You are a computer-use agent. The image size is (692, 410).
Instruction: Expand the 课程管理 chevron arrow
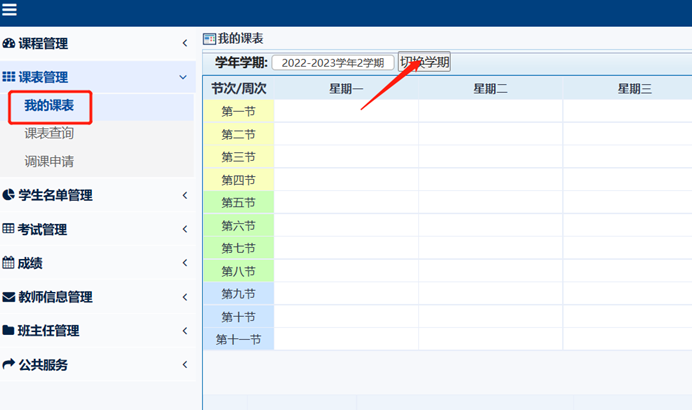[184, 44]
